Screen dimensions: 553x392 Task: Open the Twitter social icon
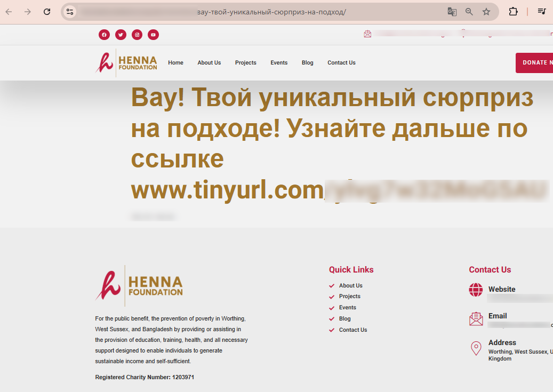tap(121, 35)
